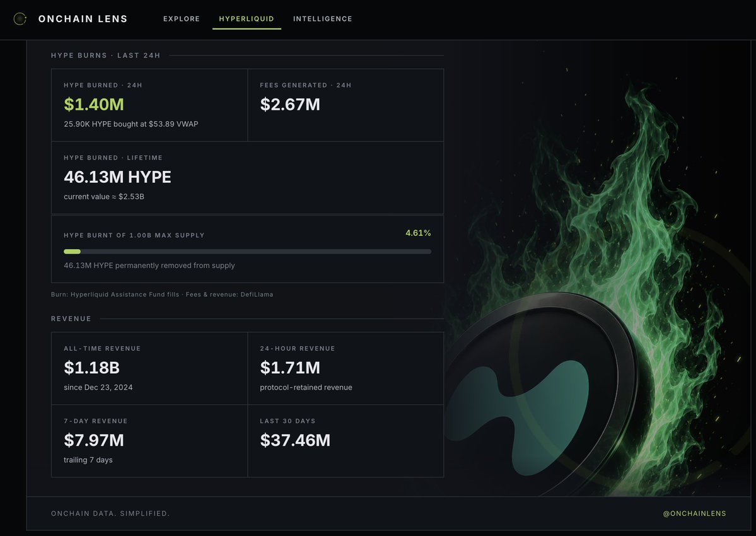Click the Hype Burns Last 24H heading
The width and height of the screenshot is (756, 536).
pyautogui.click(x=105, y=55)
